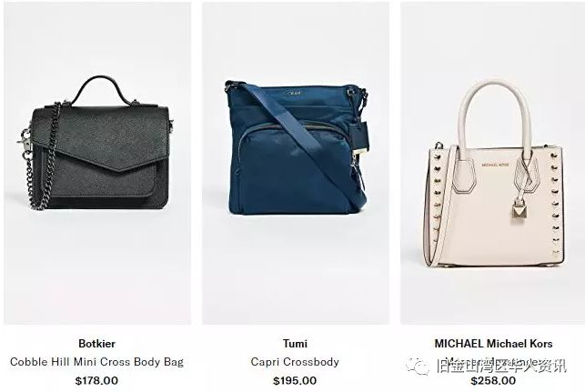Open the cream Michael Kors tote photo
The image size is (585, 392).
pos(493,164)
